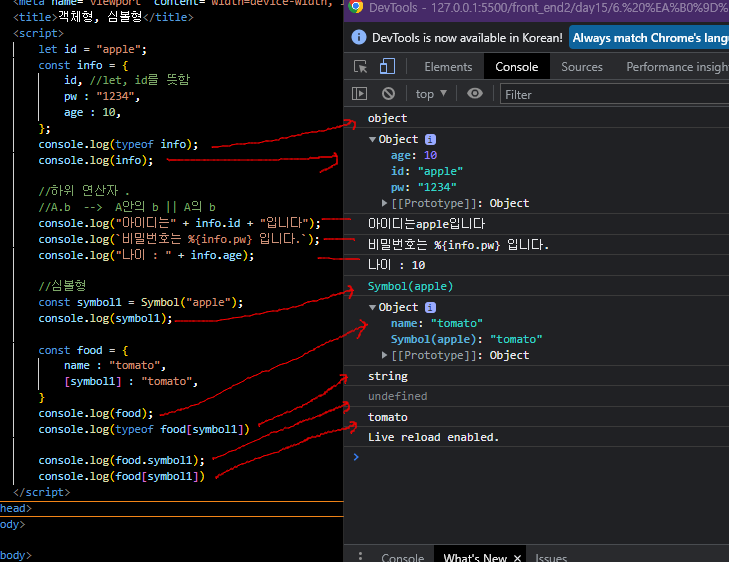Open the Issues drawer tab
The width and height of the screenshot is (729, 562).
(551, 557)
